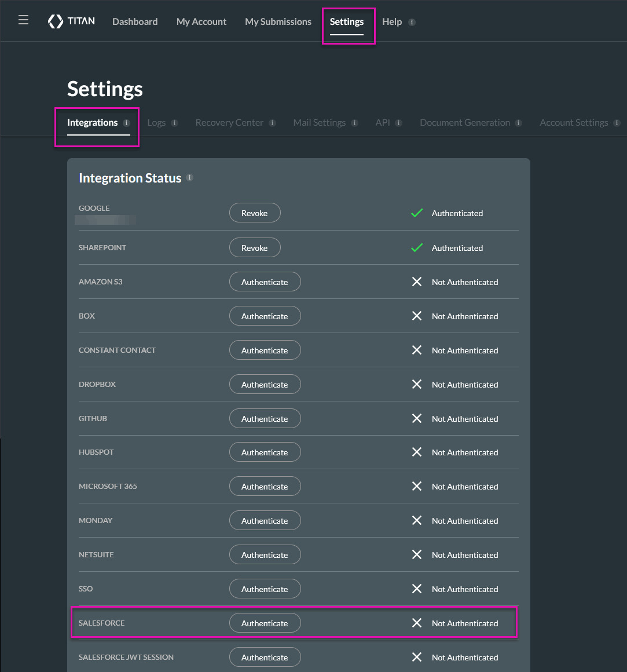Switch to the Logs tab
Screen dimensions: 627x672
(156, 123)
